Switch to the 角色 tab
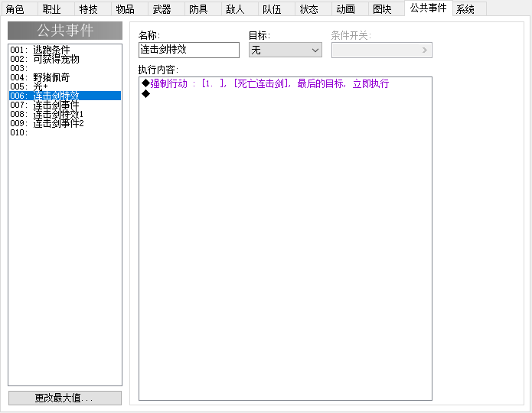532x413 pixels. 19,9
